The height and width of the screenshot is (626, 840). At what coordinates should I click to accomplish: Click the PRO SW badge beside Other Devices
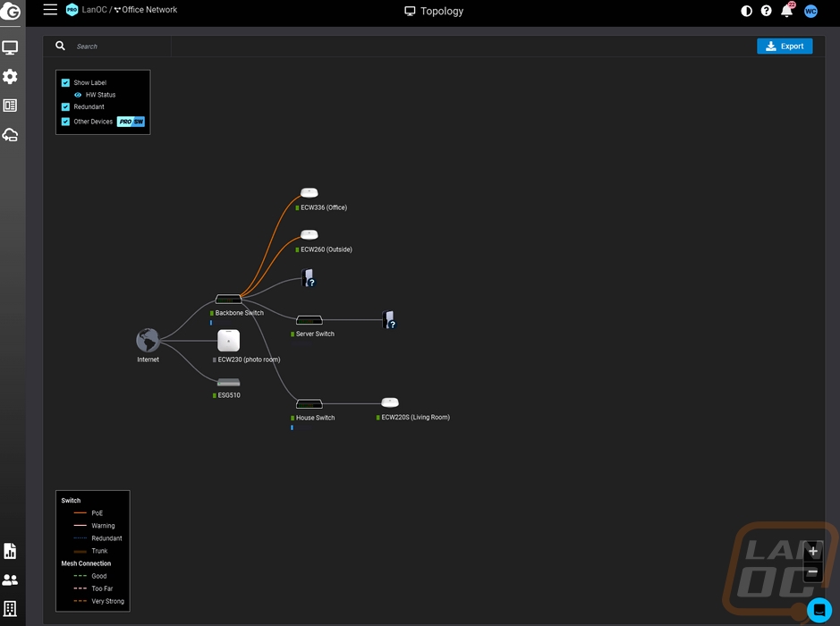coord(132,122)
